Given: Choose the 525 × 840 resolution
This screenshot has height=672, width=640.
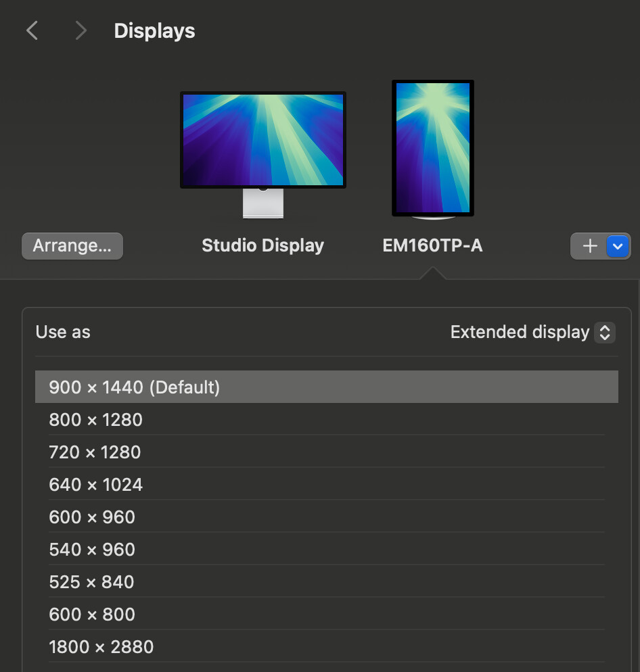Looking at the screenshot, I should click(327, 582).
